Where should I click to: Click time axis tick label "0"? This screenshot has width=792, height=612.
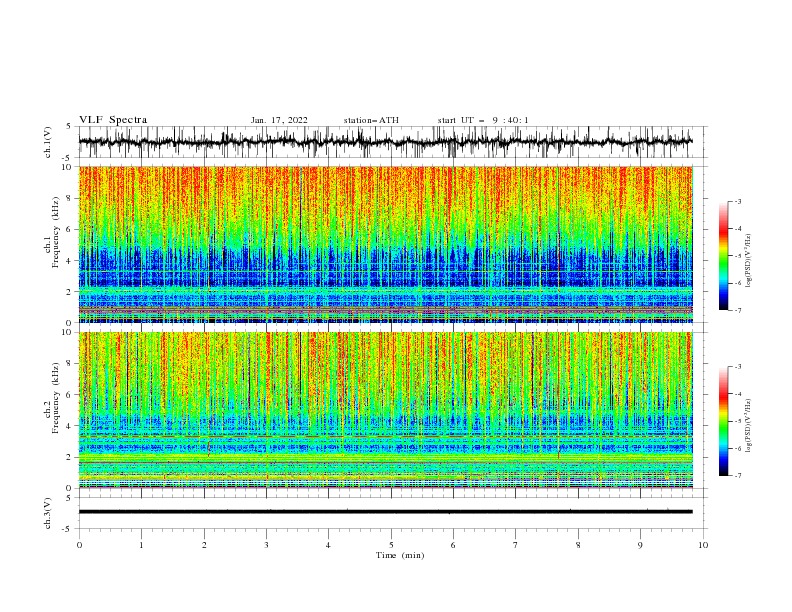pos(79,545)
